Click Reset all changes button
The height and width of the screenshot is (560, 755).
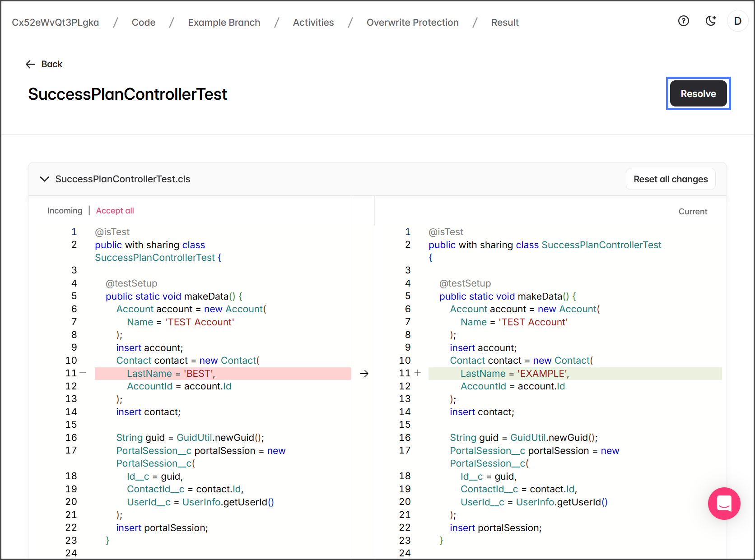[670, 179]
